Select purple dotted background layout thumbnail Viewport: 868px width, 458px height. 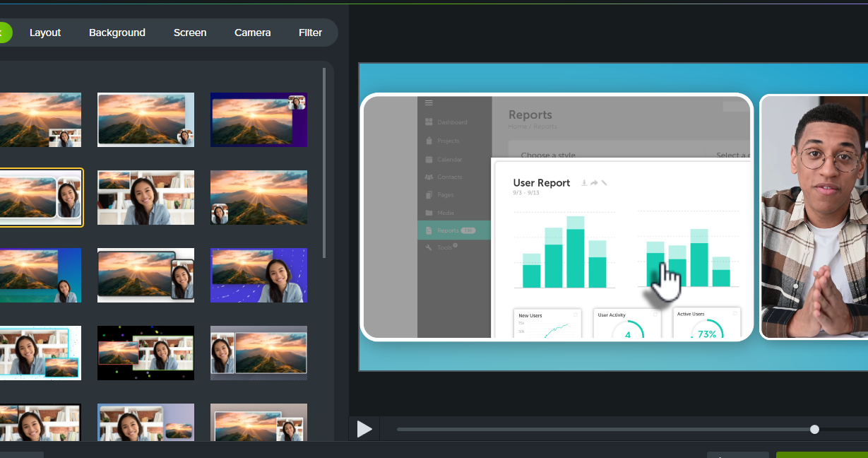pos(258,275)
